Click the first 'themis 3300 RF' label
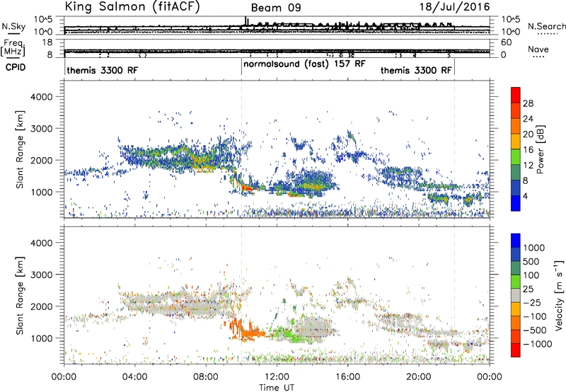The width and height of the screenshot is (566, 392). click(102, 70)
